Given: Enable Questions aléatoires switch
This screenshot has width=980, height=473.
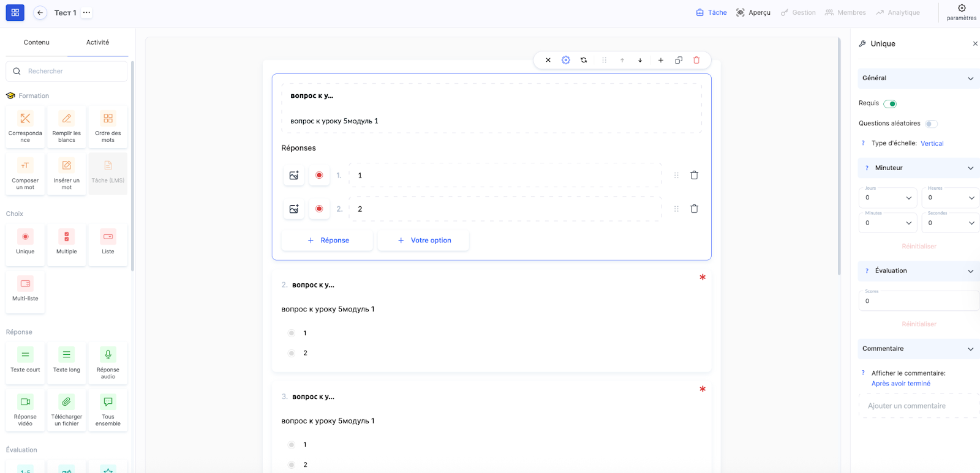Looking at the screenshot, I should pyautogui.click(x=931, y=124).
